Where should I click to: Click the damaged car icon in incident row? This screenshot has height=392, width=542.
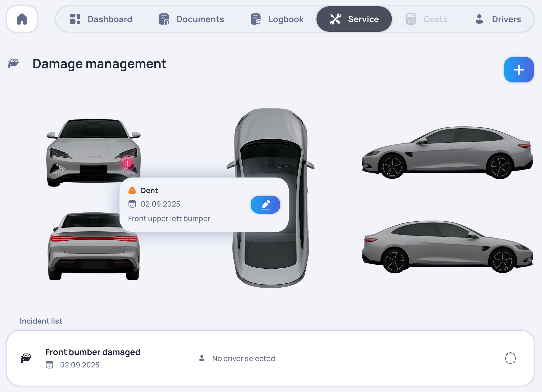26,358
